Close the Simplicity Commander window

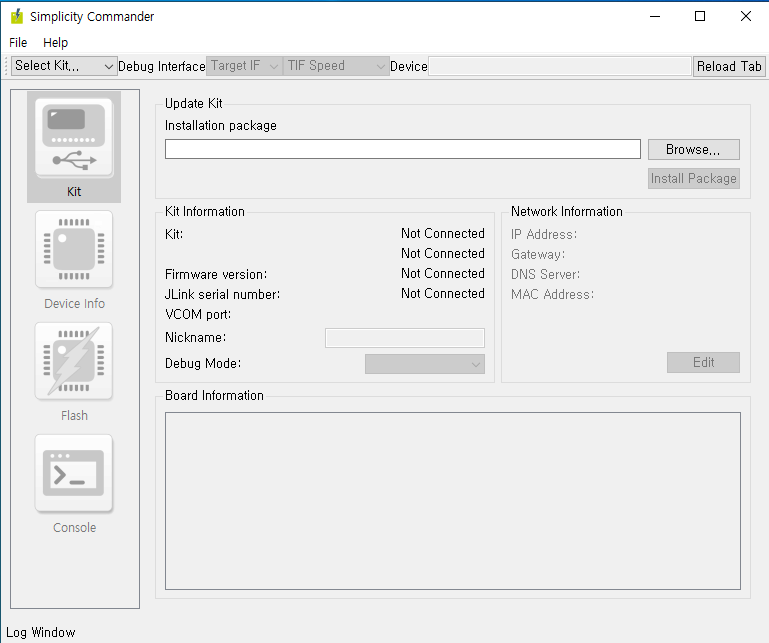tap(745, 16)
